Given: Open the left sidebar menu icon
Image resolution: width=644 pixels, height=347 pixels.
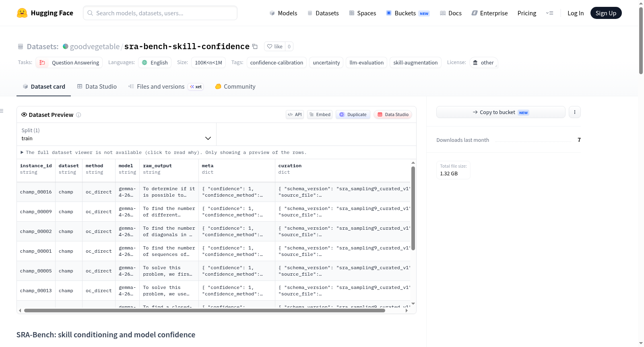Looking at the screenshot, I should (2, 111).
